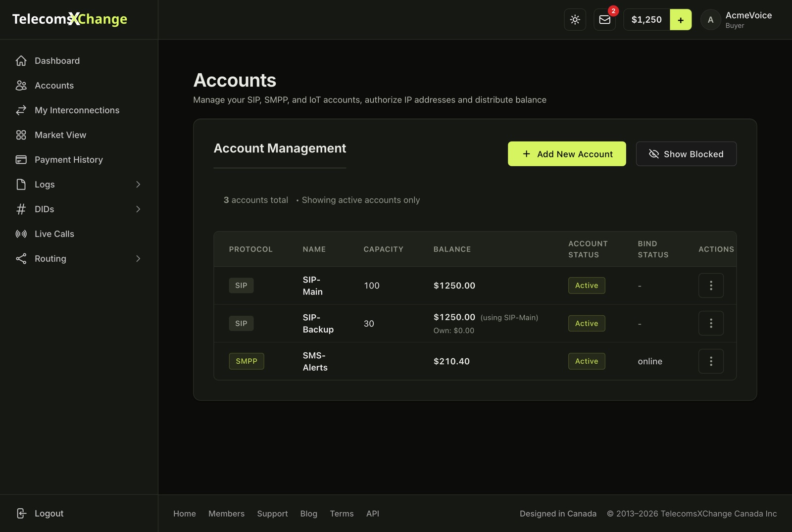Open the Terms footer link
This screenshot has height=532, width=792.
[342, 514]
